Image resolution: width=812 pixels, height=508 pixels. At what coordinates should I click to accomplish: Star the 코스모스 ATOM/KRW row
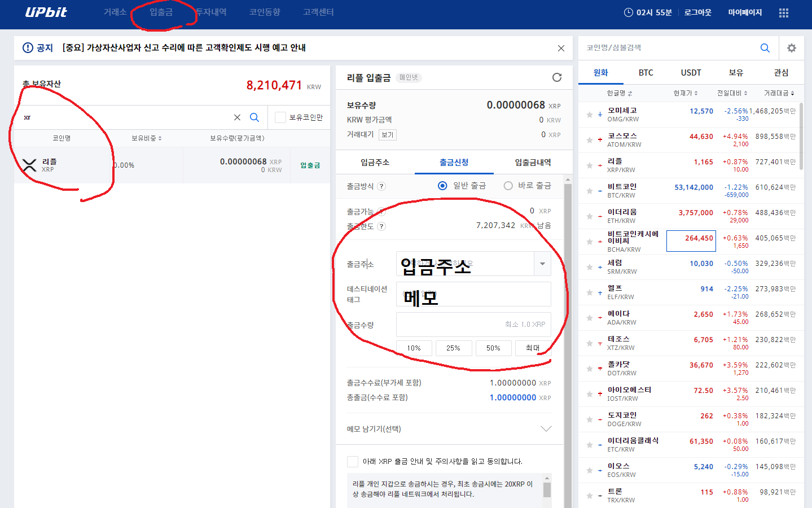590,140
